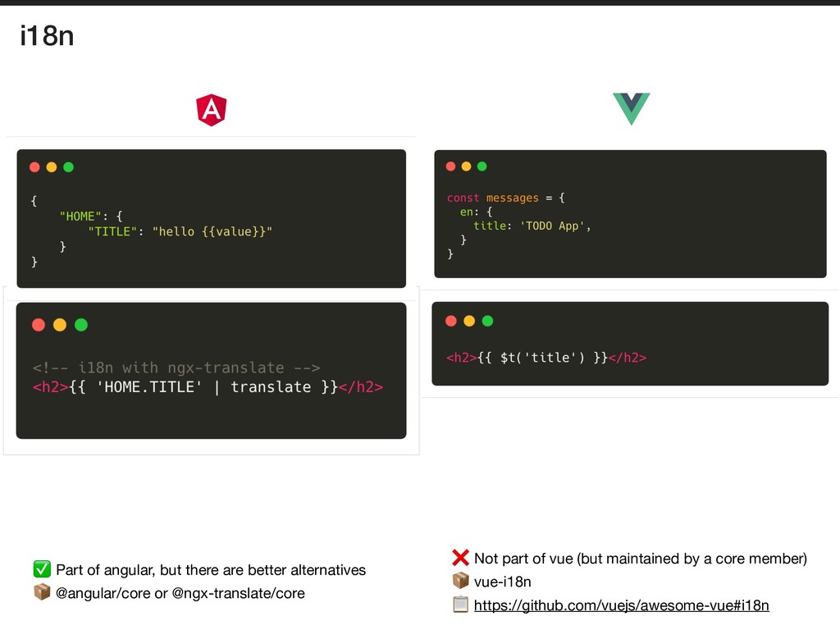The image size is (840, 630).
Task: Click the vue-i18n package name
Action: coord(503,582)
